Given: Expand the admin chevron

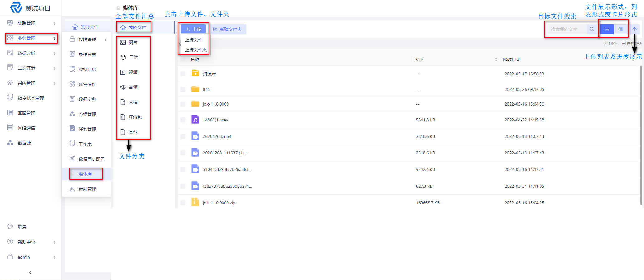Looking at the screenshot, I should tap(55, 257).
